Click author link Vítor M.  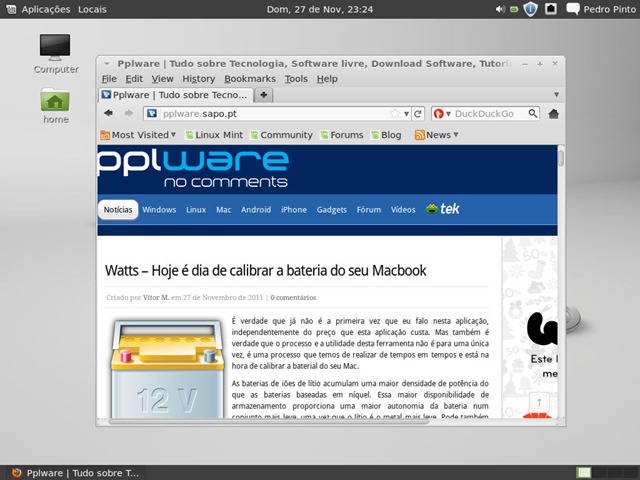coord(156,298)
